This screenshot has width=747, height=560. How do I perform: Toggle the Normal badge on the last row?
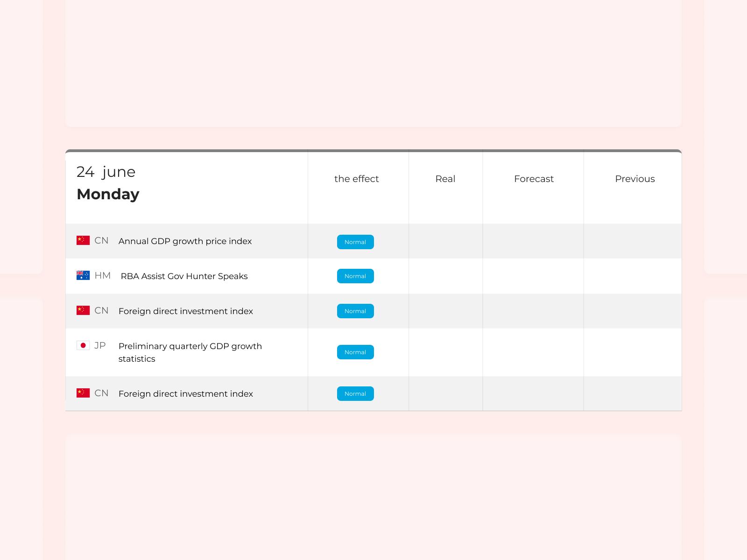point(355,393)
